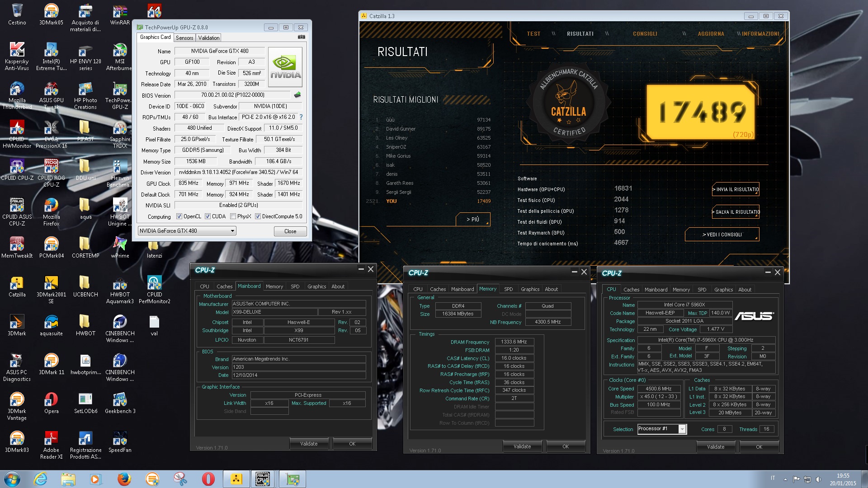Click the GPU-Z BIOS save chip icon
The width and height of the screenshot is (868, 488).
click(x=297, y=95)
